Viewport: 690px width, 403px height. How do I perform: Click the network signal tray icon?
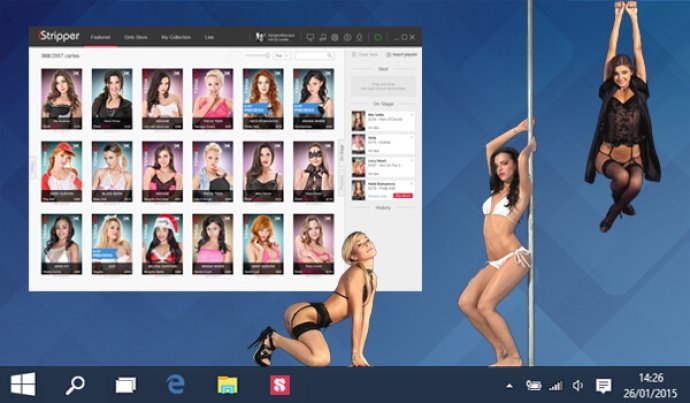click(556, 386)
